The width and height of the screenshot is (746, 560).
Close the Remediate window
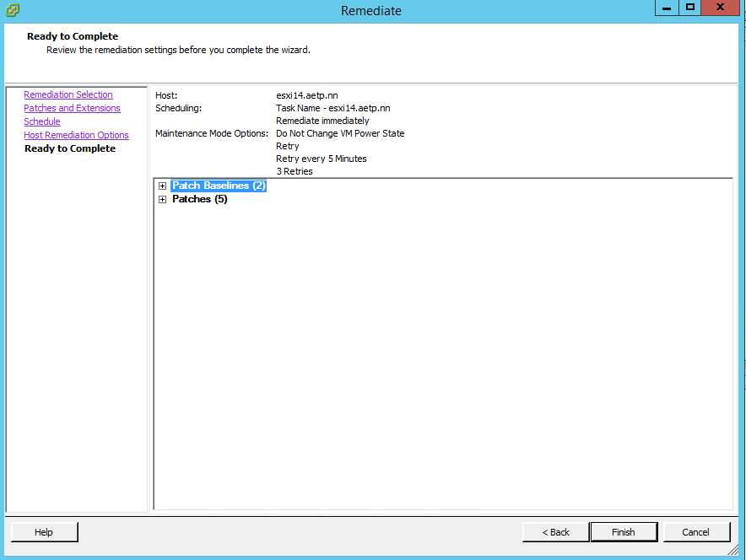(x=721, y=8)
